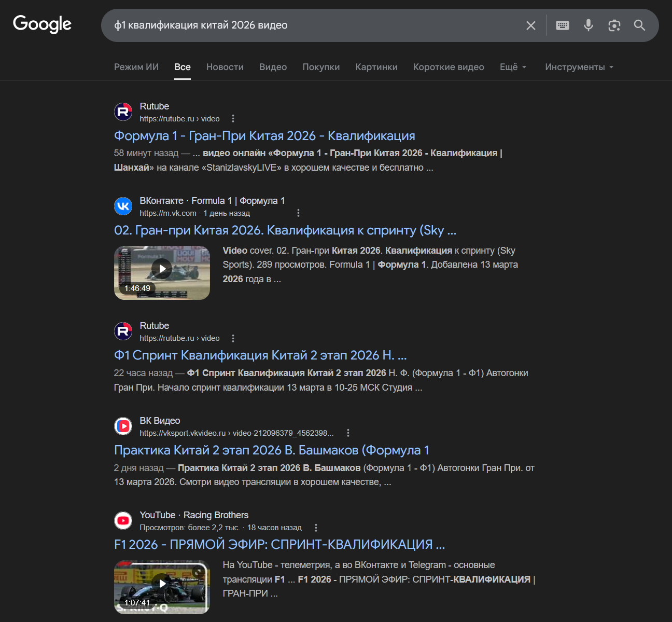Image resolution: width=672 pixels, height=622 pixels.
Task: Open three-dot menu for first Rutube result
Action: coord(233,119)
